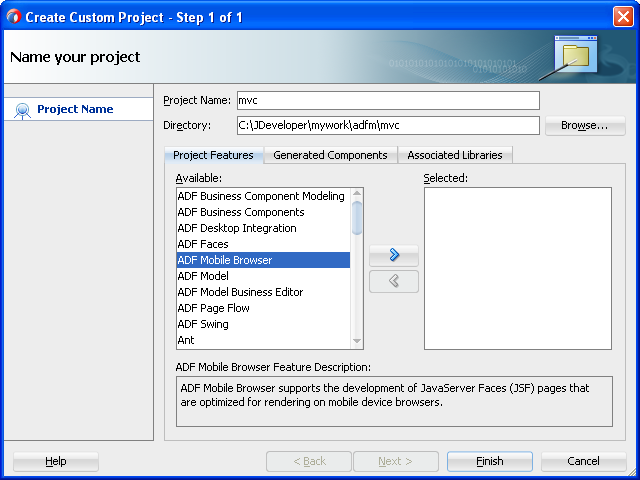Click the Browse... button

584,125
